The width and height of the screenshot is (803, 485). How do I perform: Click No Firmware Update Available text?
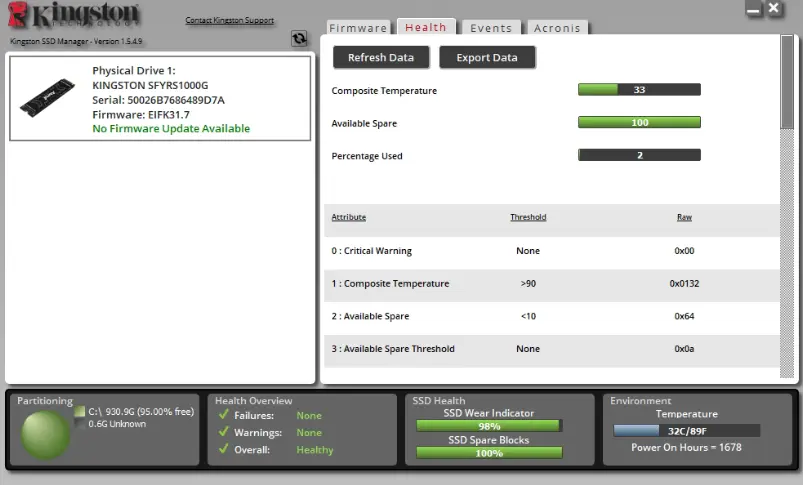coord(171,129)
